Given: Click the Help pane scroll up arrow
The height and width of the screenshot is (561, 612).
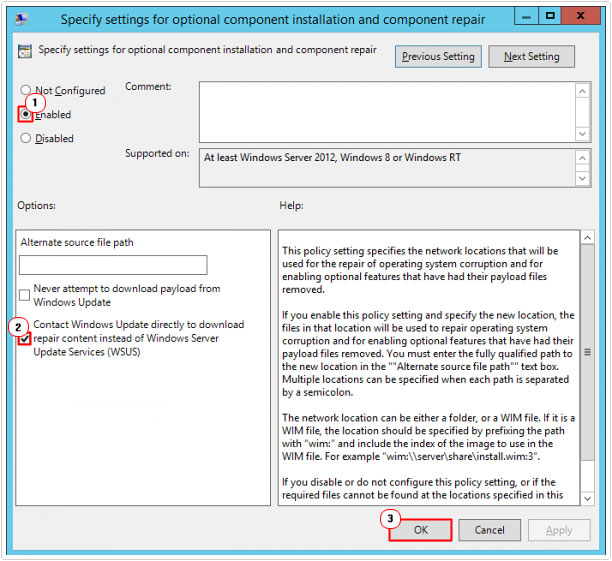Looking at the screenshot, I should coord(588,237).
